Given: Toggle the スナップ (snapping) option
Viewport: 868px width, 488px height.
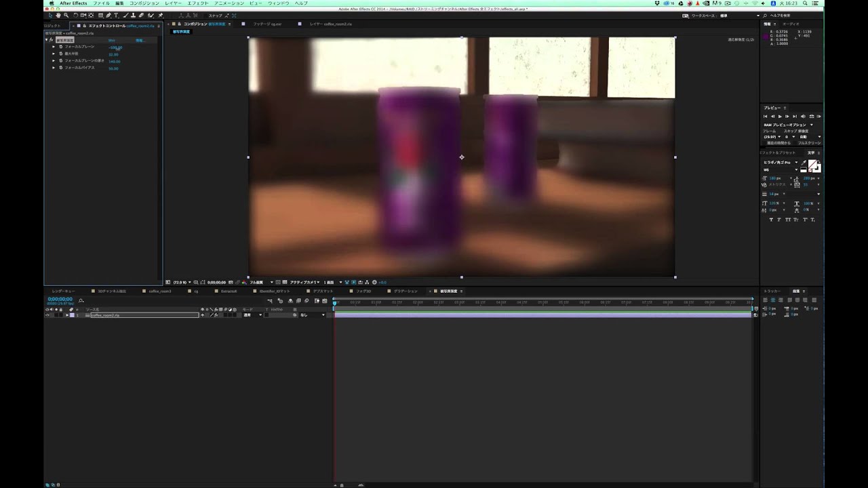Looking at the screenshot, I should [216, 16].
